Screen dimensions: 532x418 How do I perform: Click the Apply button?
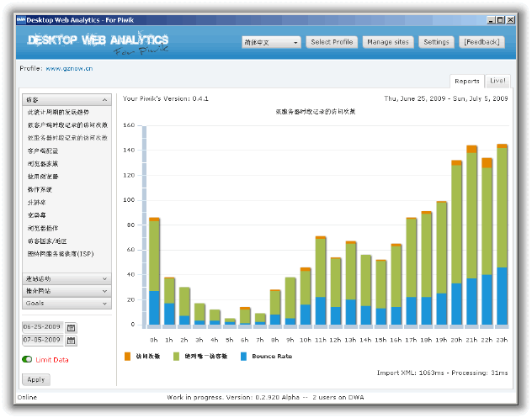pos(36,379)
